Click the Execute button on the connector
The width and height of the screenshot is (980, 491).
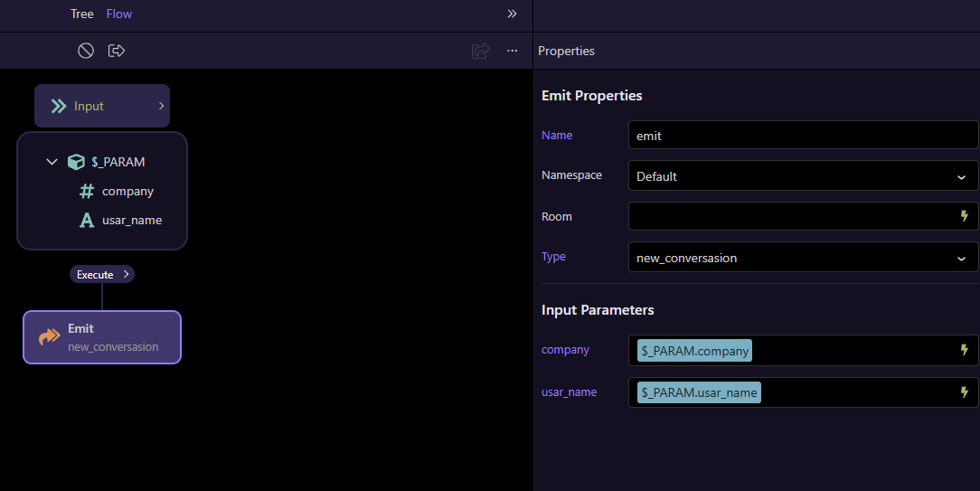[101, 274]
